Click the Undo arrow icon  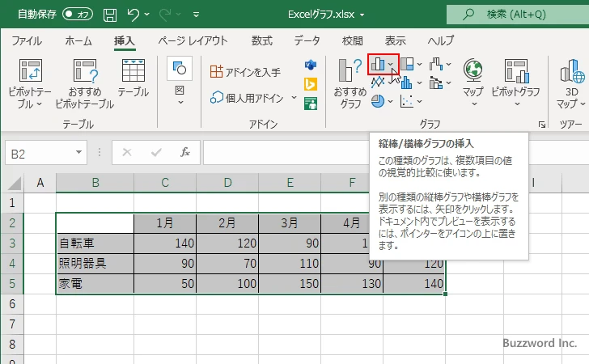(133, 15)
